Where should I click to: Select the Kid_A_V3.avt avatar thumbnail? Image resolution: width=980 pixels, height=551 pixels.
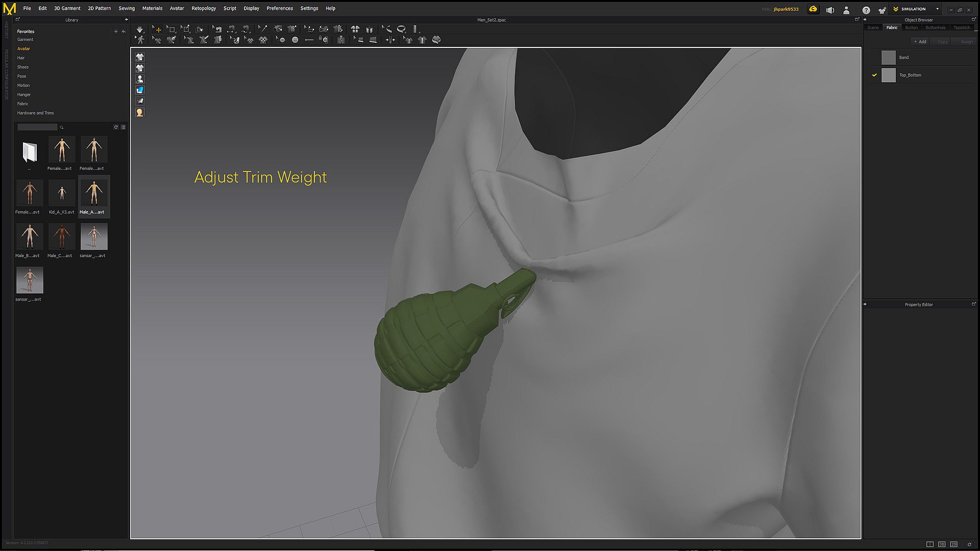[62, 193]
